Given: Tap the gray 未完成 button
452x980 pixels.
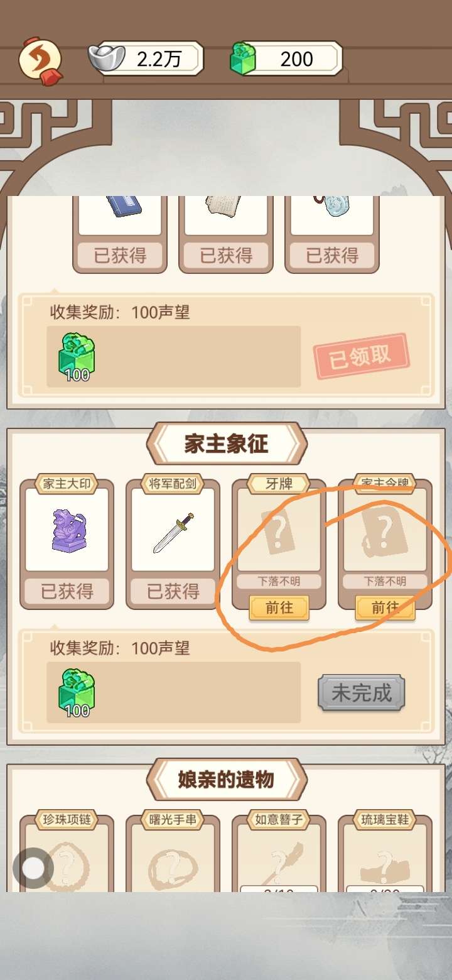Looking at the screenshot, I should pyautogui.click(x=361, y=693).
